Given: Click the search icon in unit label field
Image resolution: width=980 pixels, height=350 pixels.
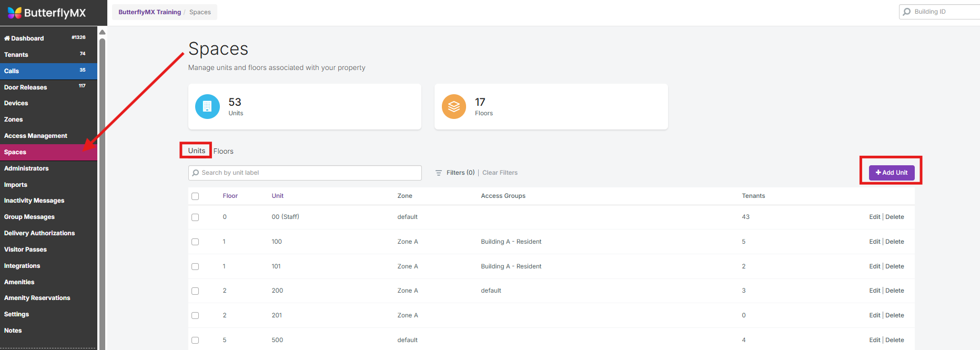Looking at the screenshot, I should (x=196, y=173).
